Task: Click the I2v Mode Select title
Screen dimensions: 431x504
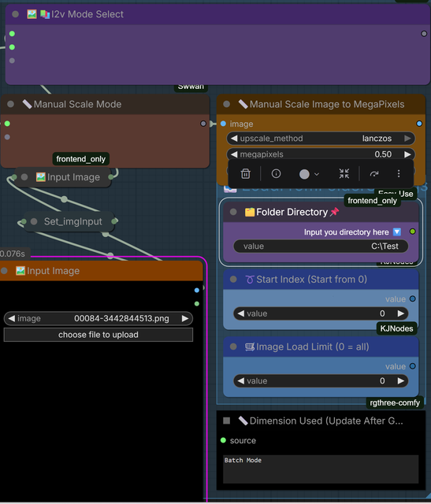Action: [87, 14]
